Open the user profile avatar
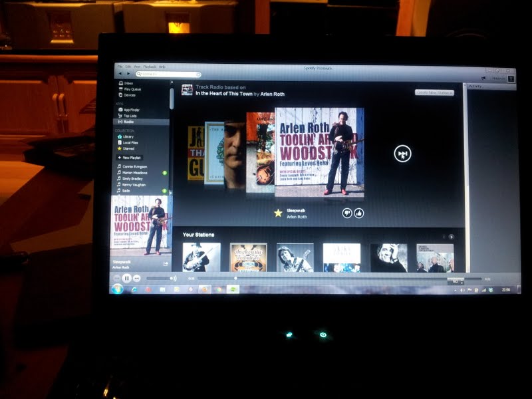 pos(511,78)
